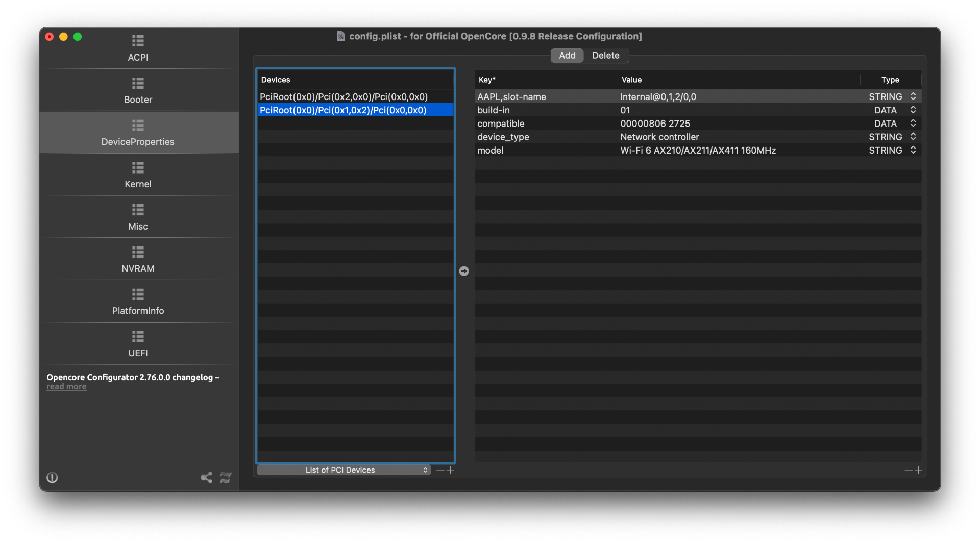Click the Opencore Configurator 2.76.0.0 changelog text
Screen dimensions: 980x543
(x=133, y=377)
